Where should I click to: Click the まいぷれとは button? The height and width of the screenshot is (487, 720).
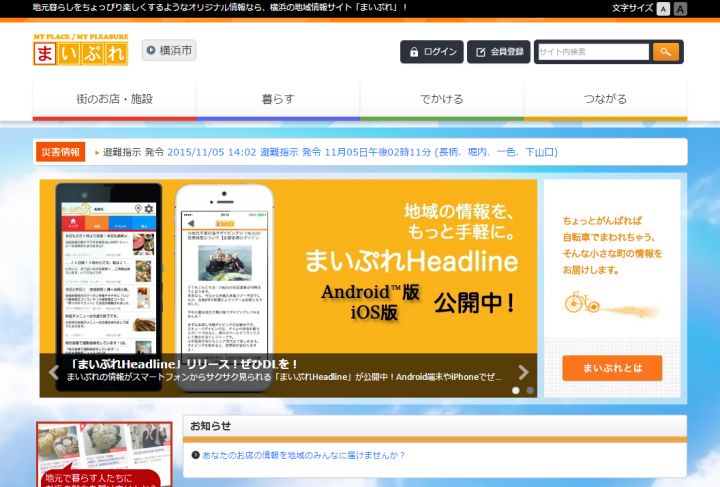pos(612,368)
